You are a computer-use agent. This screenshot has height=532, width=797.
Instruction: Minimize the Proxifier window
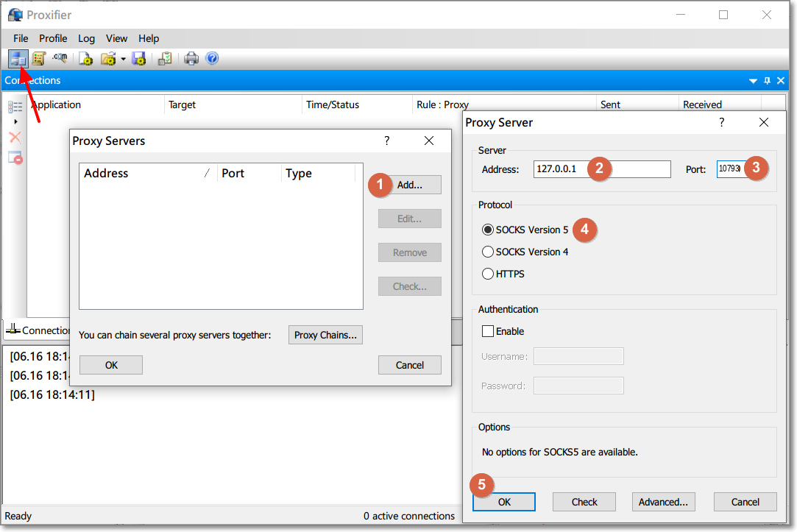681,15
